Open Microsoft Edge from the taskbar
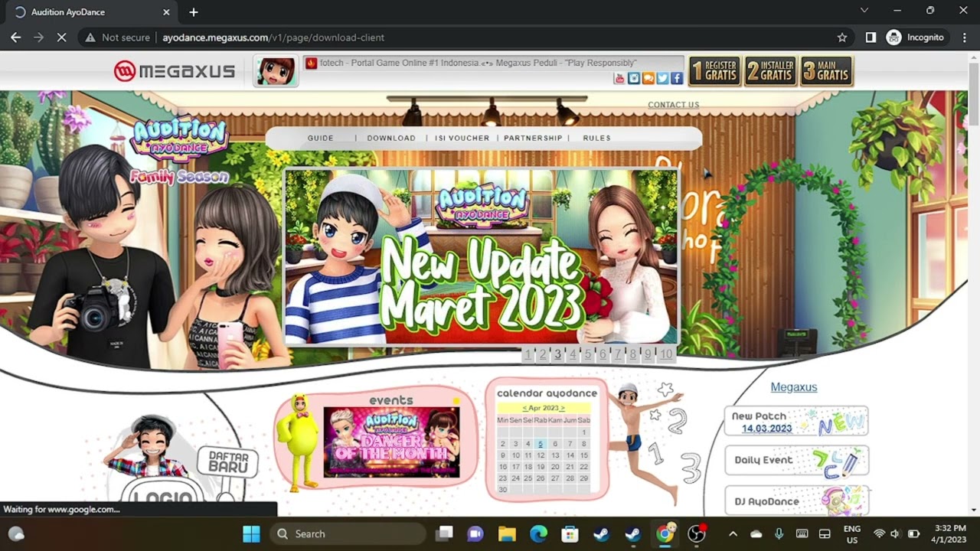This screenshot has width=980, height=551. pos(539,533)
